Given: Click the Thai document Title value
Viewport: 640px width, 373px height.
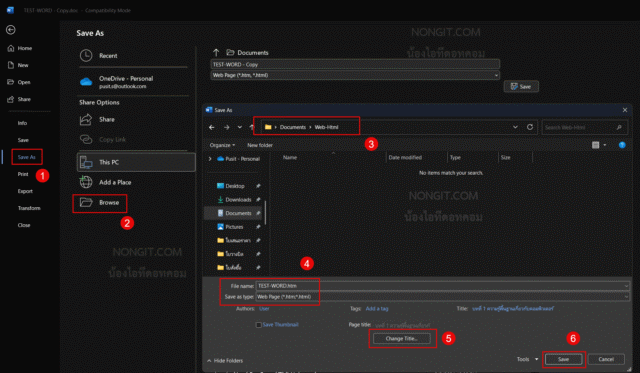Looking at the screenshot, I should pos(513,309).
